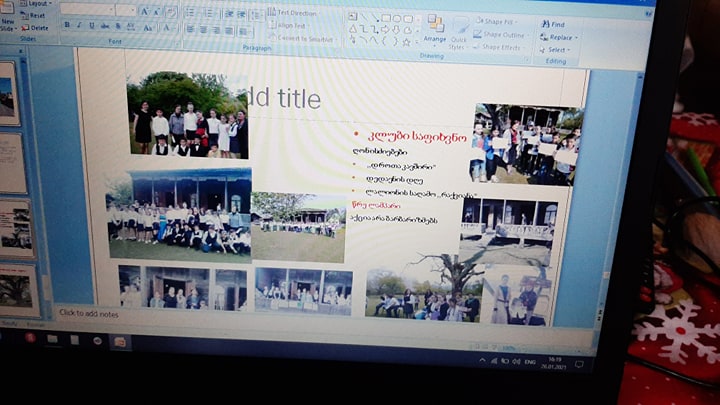Select the first slide thumbnail
Screen dimensions: 720x405
8,94
